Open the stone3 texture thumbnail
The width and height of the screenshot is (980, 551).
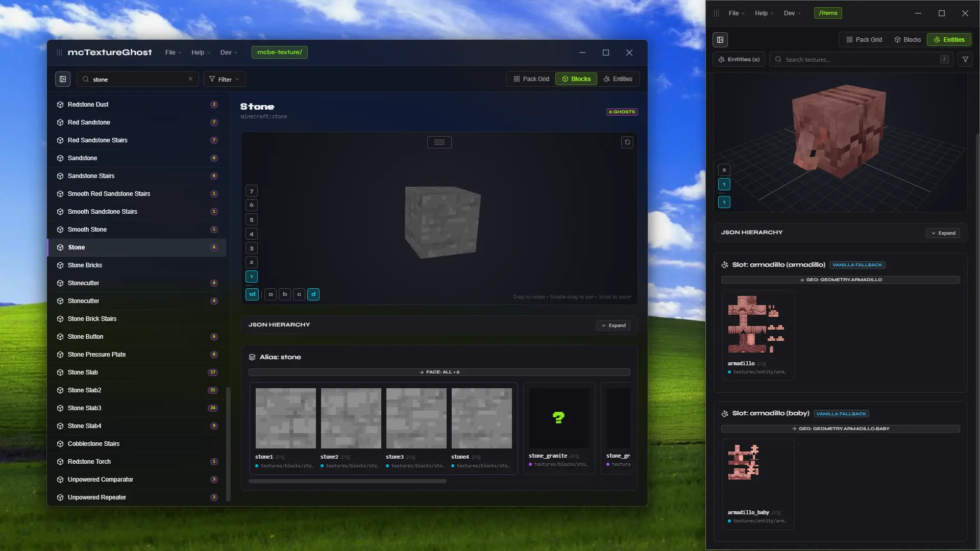click(416, 418)
